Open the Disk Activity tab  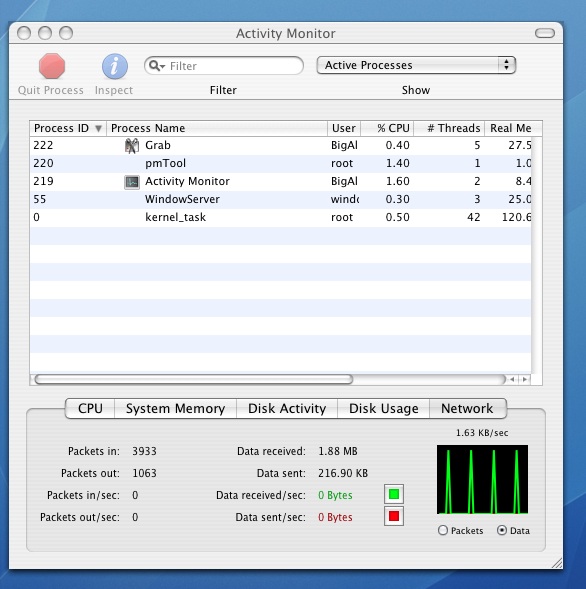pyautogui.click(x=287, y=408)
